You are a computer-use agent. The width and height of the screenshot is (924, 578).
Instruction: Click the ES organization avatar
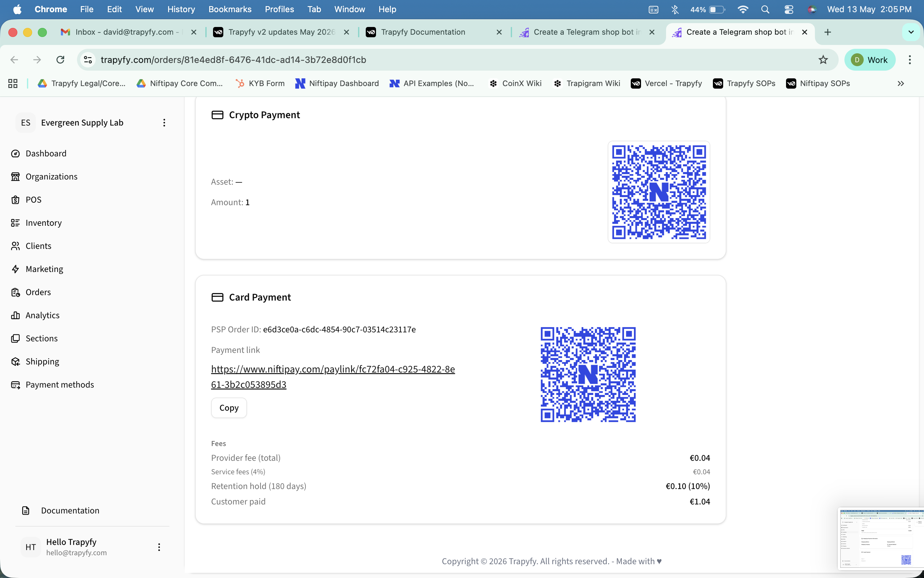tap(26, 123)
